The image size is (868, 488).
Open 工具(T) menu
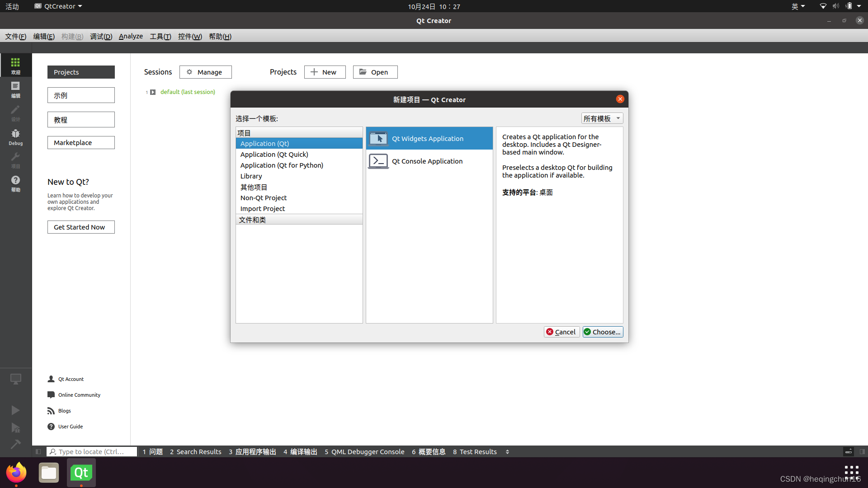[160, 36]
